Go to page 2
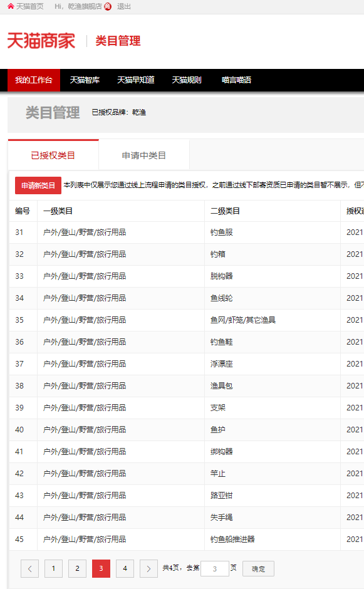Screen dimensions: 364x589 click(x=78, y=569)
